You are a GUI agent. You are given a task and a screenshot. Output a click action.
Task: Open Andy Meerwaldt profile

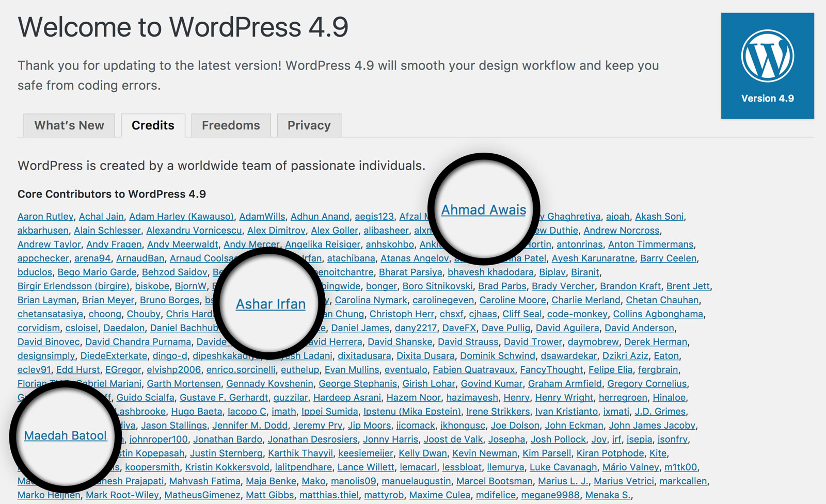click(183, 245)
